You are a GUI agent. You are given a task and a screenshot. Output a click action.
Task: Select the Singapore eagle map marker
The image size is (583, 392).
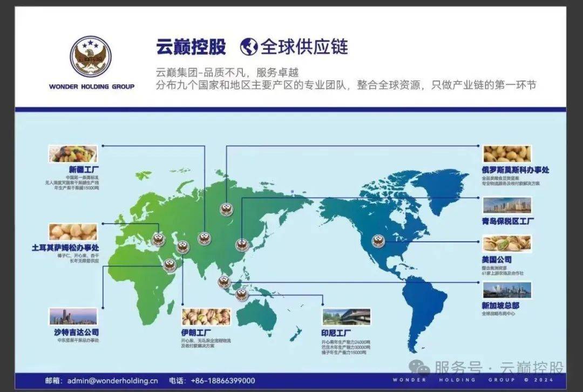pyautogui.click(x=224, y=282)
